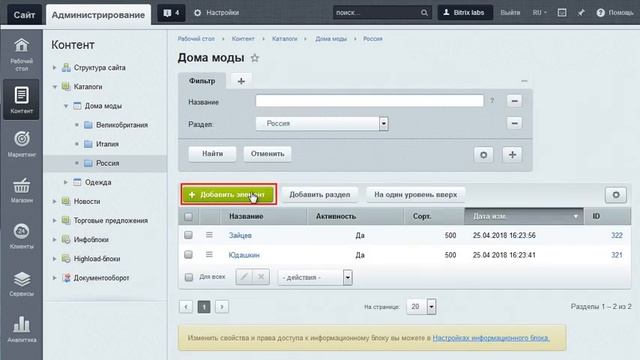Open the Рабочий стол sidebar section

click(22, 55)
